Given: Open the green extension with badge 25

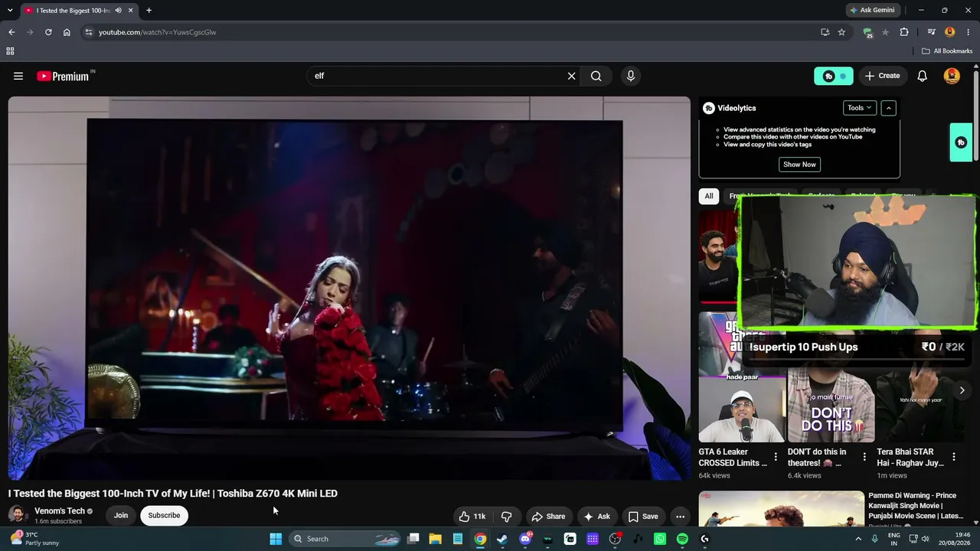Looking at the screenshot, I should coord(867,32).
